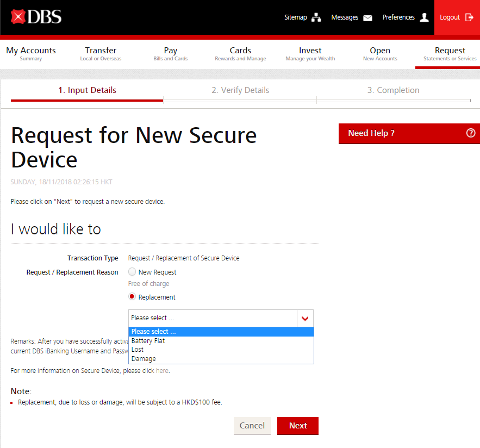This screenshot has width=480, height=448.
Task: Select the 'Please select ...' highlighted option
Action: pos(153,332)
